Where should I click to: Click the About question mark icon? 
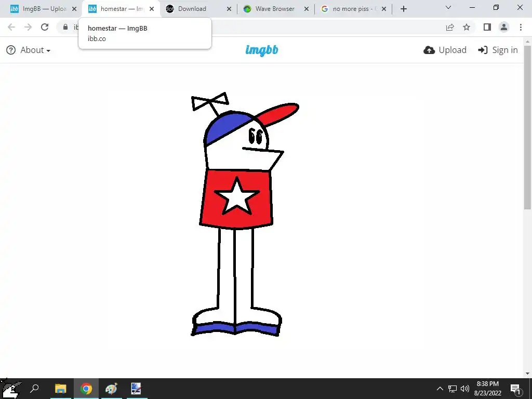11,50
